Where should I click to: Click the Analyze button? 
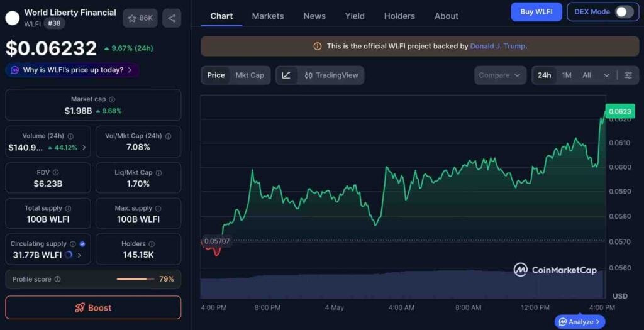click(579, 322)
